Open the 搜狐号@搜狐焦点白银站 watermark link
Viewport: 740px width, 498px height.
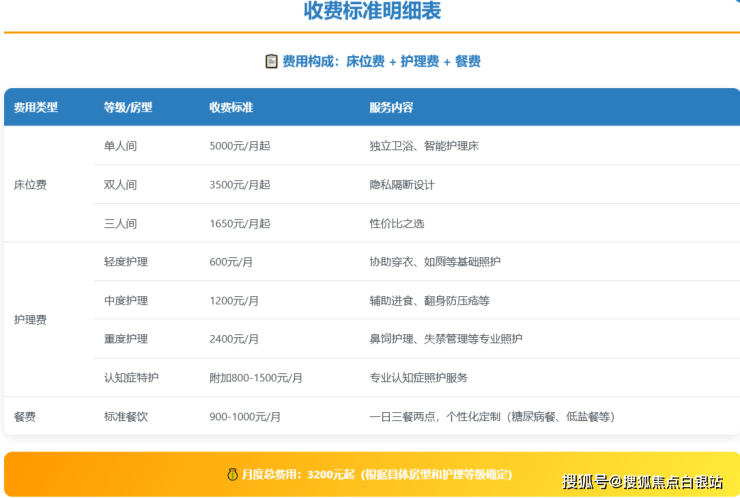pos(642,482)
